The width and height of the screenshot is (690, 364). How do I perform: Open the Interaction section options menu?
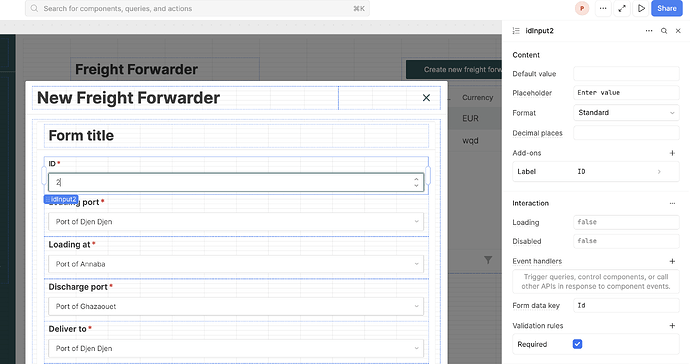pyautogui.click(x=672, y=203)
